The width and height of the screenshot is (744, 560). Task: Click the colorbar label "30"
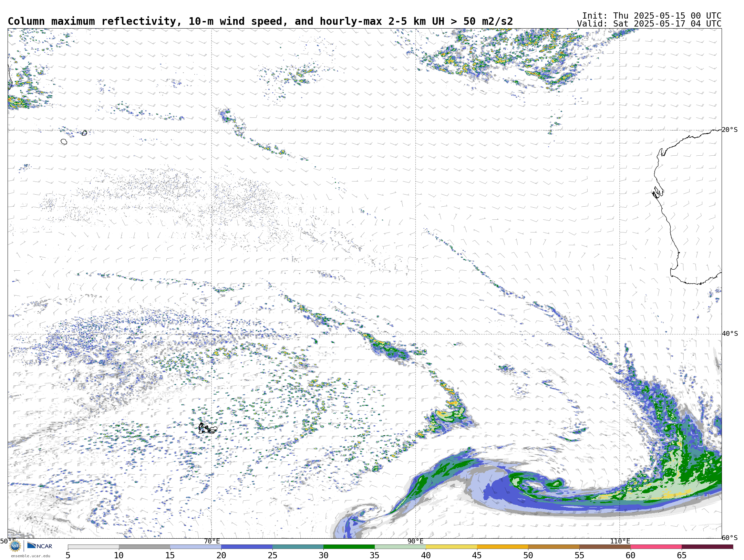pyautogui.click(x=323, y=556)
